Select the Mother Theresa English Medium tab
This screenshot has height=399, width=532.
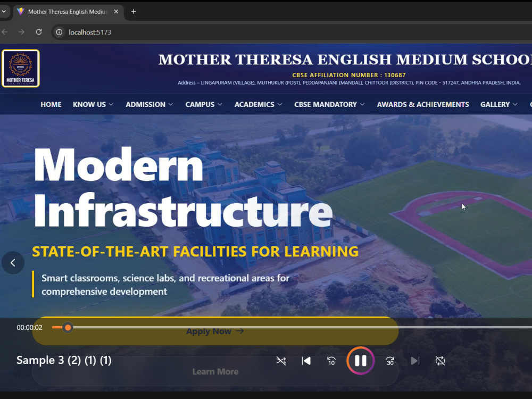tap(68, 12)
